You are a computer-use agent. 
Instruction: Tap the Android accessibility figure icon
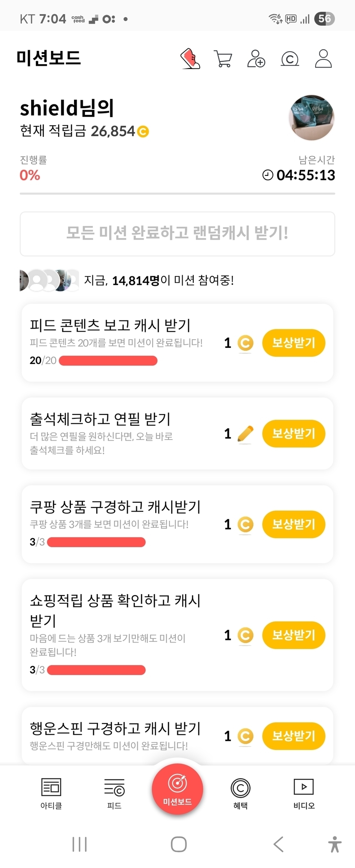[x=335, y=844]
